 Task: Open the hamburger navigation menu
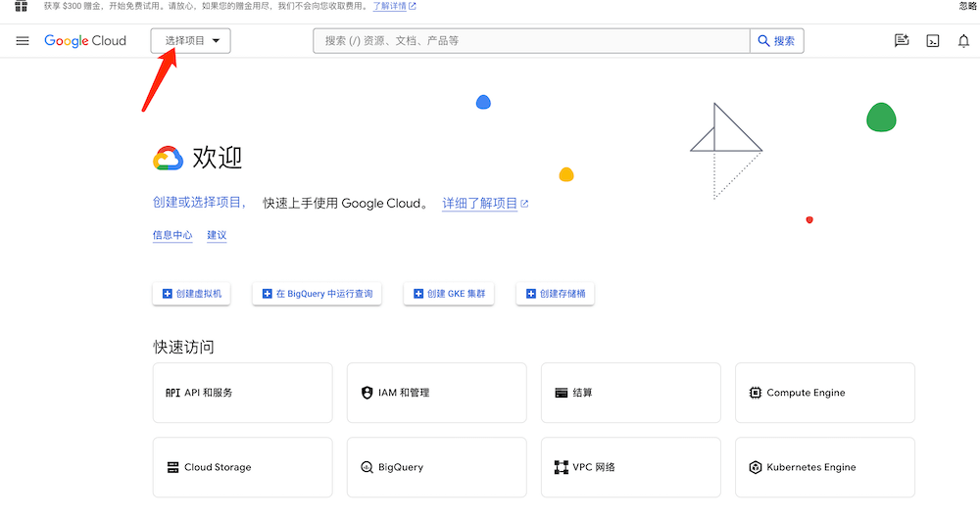[23, 41]
